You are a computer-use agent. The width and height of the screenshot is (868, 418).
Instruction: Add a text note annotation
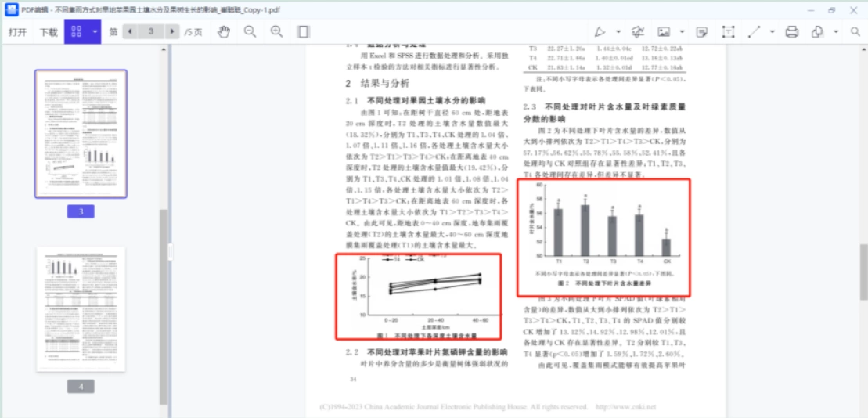tap(702, 32)
